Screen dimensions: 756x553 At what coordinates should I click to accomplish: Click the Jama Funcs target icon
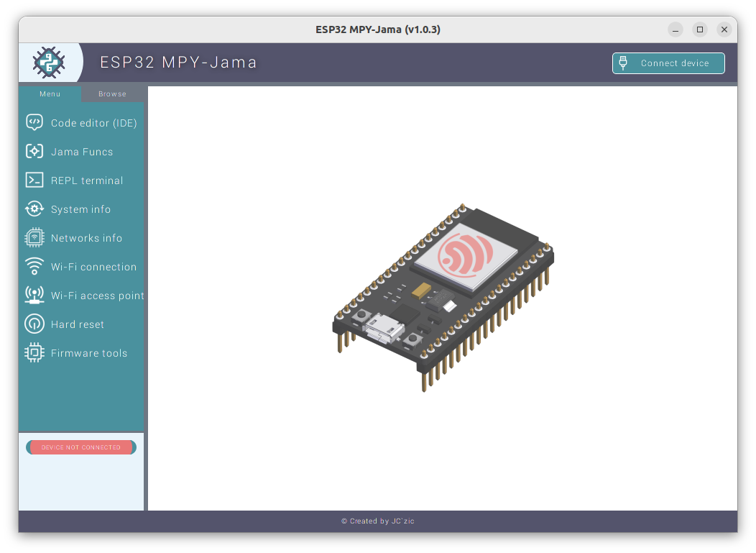34,152
